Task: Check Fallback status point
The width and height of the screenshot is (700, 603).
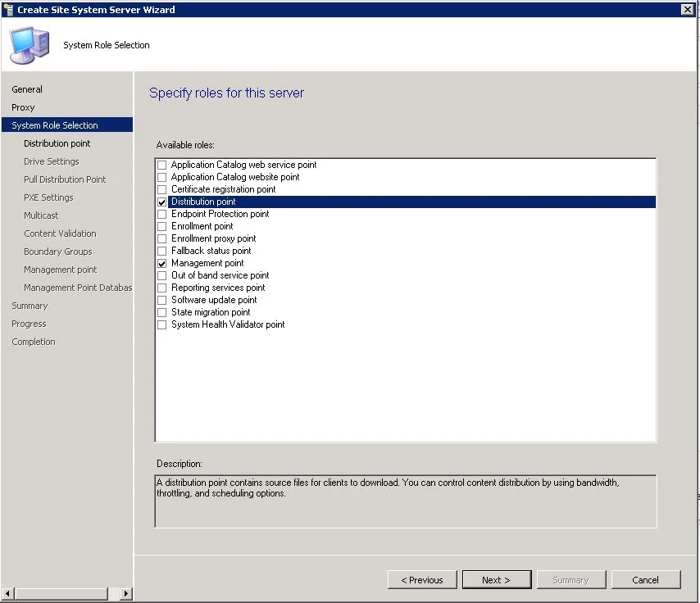Action: coord(161,251)
